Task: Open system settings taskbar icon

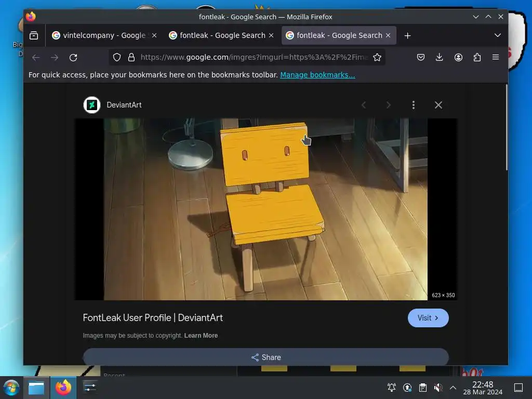Action: pos(89,388)
